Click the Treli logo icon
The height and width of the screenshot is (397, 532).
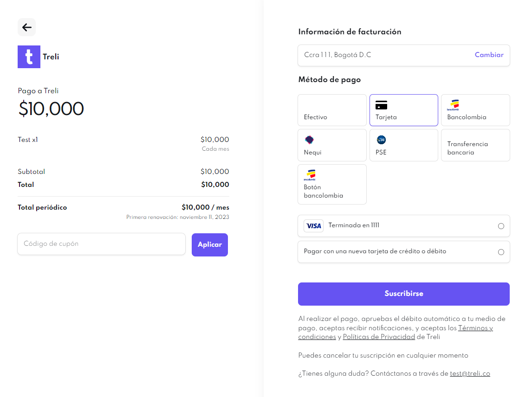tap(29, 57)
